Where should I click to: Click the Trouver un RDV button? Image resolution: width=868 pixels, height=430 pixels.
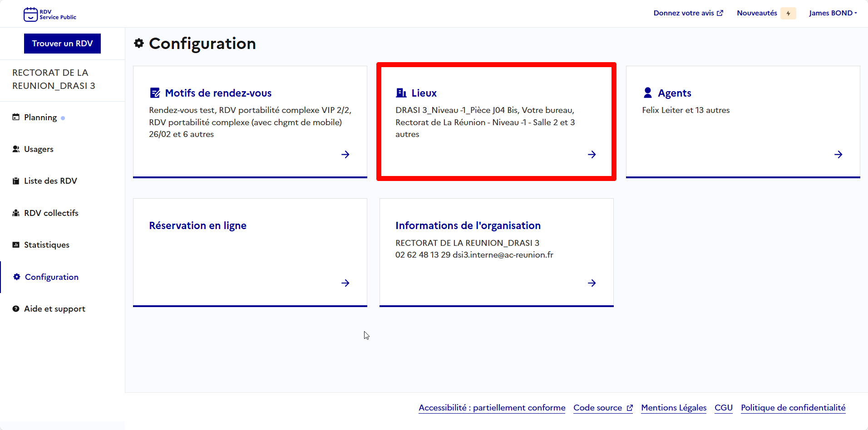pos(62,44)
